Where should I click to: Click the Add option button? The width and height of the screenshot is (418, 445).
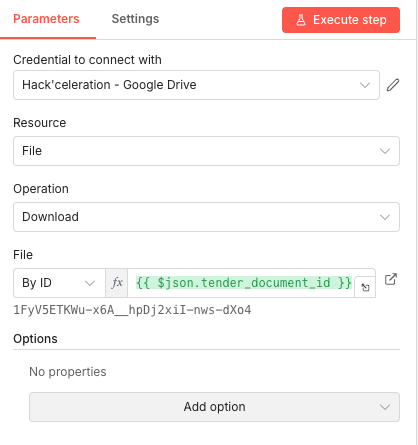point(214,407)
